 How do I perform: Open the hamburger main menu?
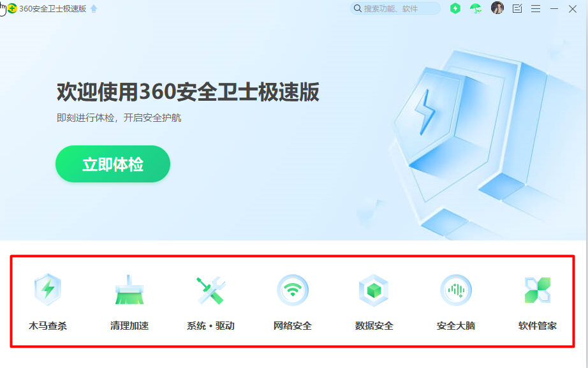coord(536,9)
